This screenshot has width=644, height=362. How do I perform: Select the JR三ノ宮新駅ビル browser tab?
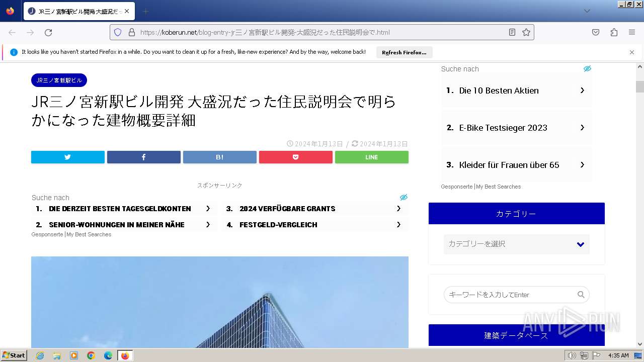[x=78, y=11]
